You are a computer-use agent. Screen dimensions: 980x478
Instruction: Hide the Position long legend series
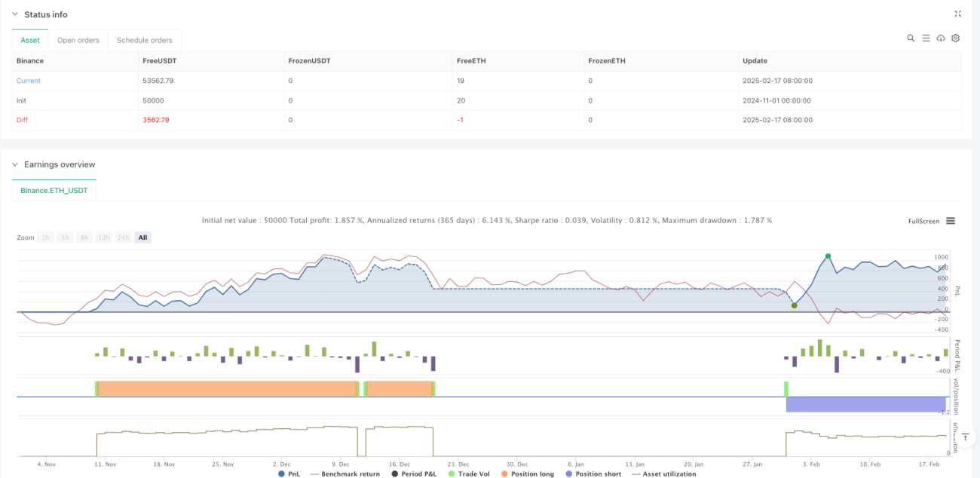[526, 473]
